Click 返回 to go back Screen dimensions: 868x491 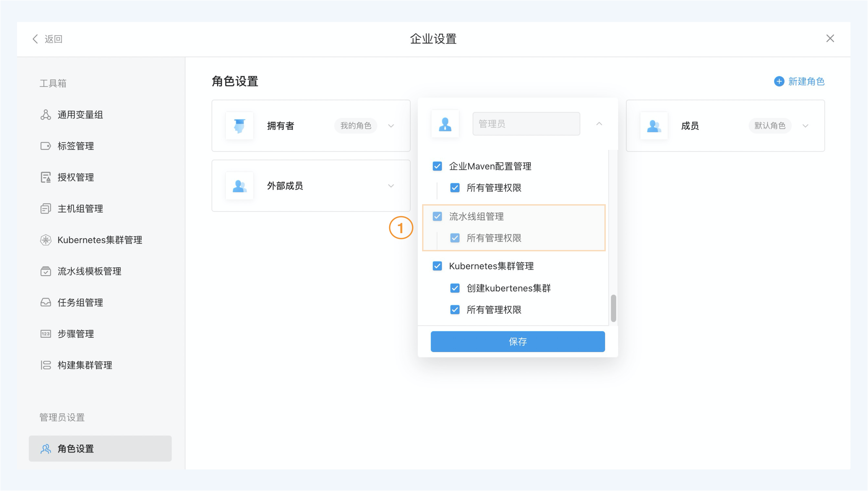53,39
